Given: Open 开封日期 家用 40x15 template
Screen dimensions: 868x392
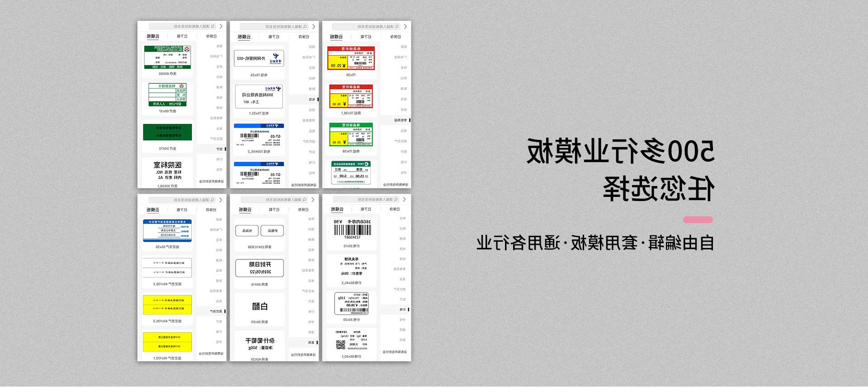Looking at the screenshot, I should point(259,272).
